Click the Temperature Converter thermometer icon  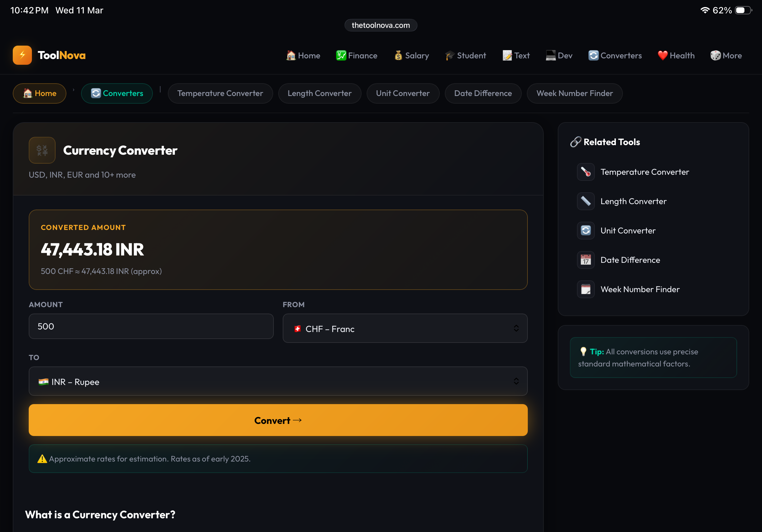point(586,172)
